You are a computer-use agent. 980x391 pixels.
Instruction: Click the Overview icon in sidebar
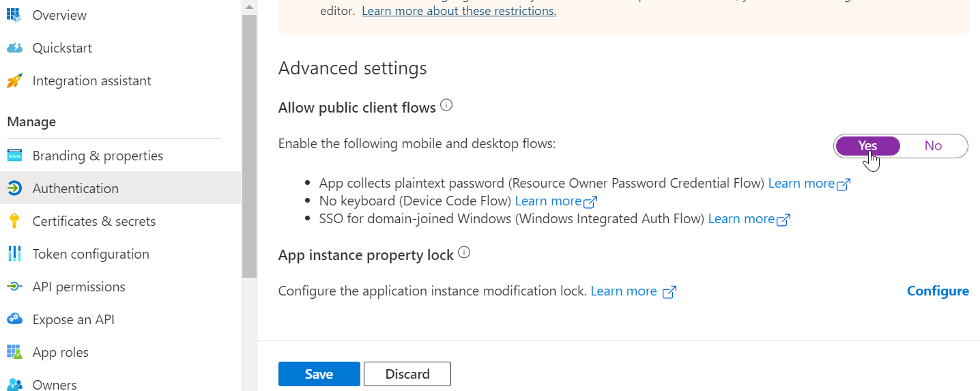click(x=14, y=15)
